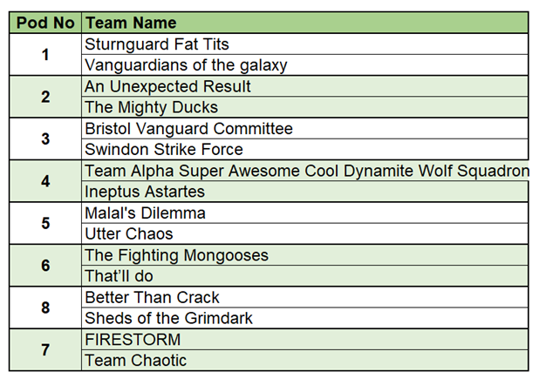Select the Vanguardians of the galaxy cell
Viewport: 546px width, 392px height.
coord(186,65)
